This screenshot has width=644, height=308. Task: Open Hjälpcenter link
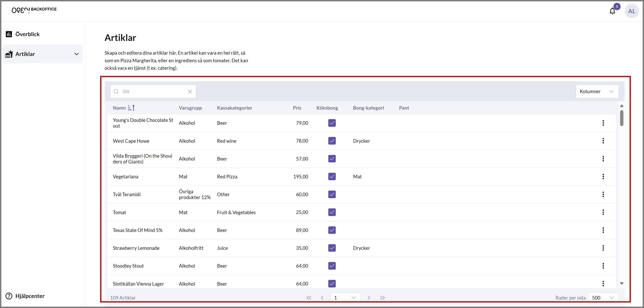pos(30,296)
